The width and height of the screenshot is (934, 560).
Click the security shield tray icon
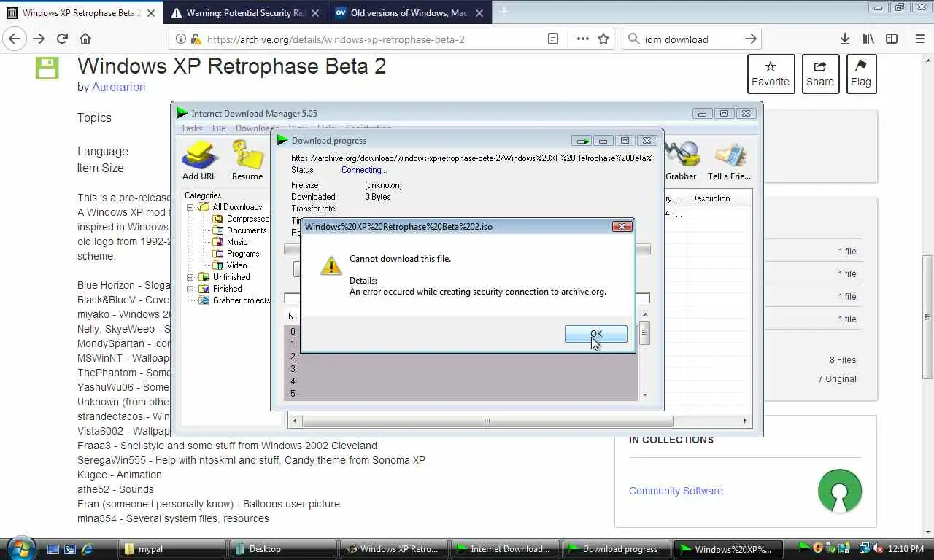coord(818,548)
